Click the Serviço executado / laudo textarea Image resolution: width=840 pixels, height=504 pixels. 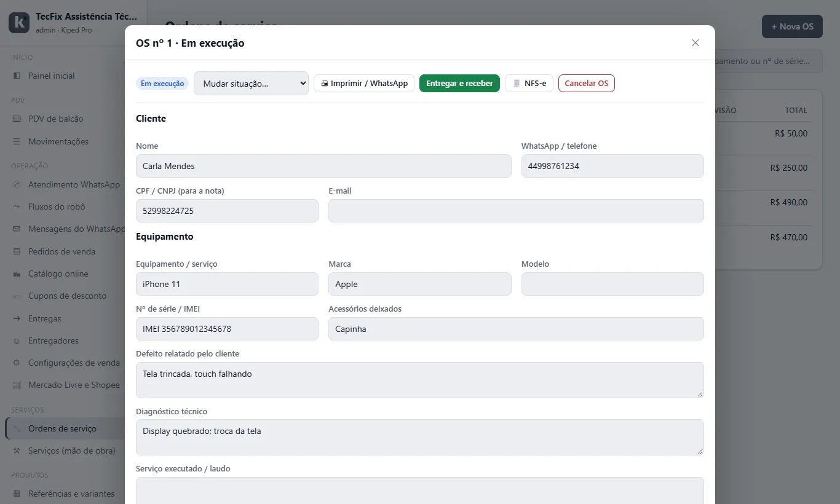point(420,490)
